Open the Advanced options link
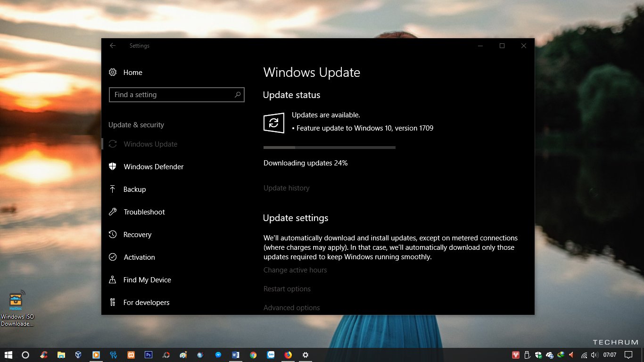The height and width of the screenshot is (362, 644). click(x=292, y=308)
